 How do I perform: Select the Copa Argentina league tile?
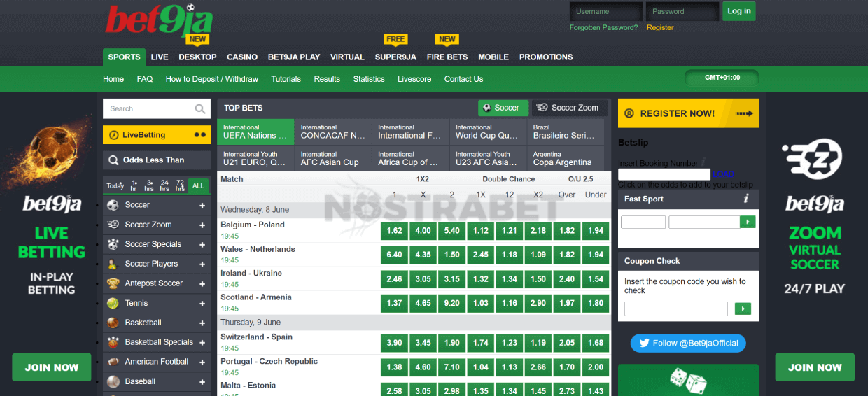566,158
